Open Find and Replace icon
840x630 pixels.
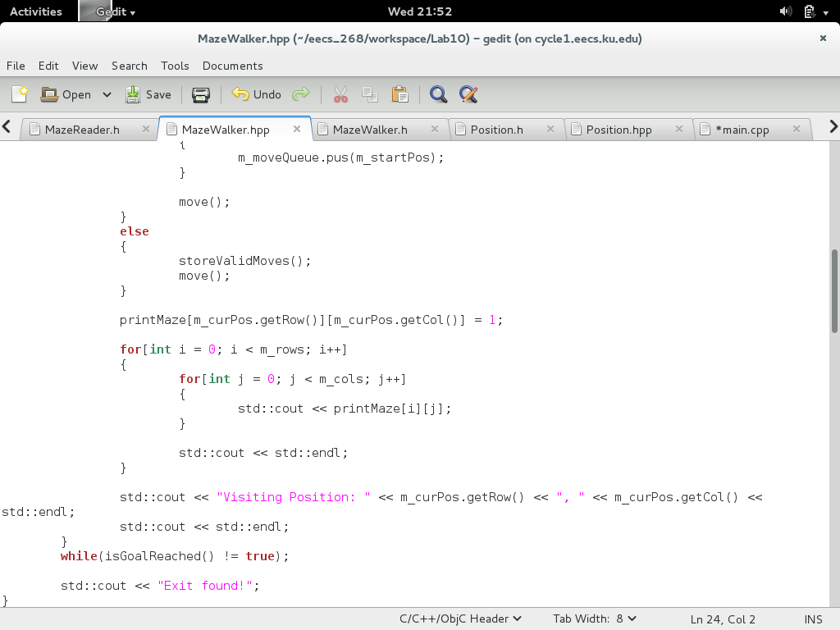point(468,94)
